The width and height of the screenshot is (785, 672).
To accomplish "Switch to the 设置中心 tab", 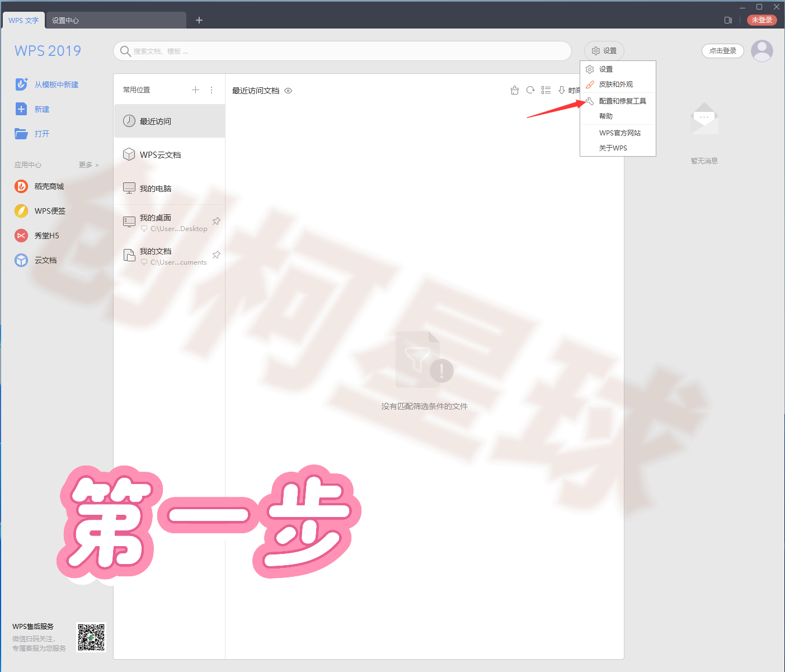I will (116, 20).
